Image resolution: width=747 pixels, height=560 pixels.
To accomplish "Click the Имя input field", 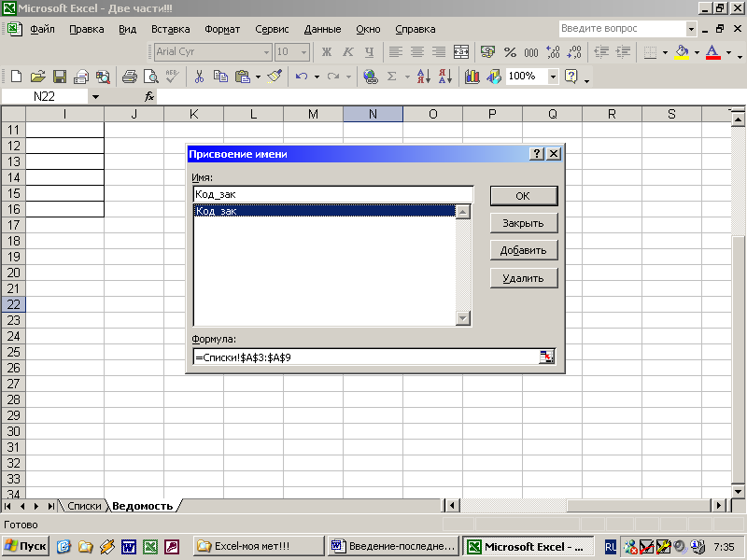I will coord(333,194).
